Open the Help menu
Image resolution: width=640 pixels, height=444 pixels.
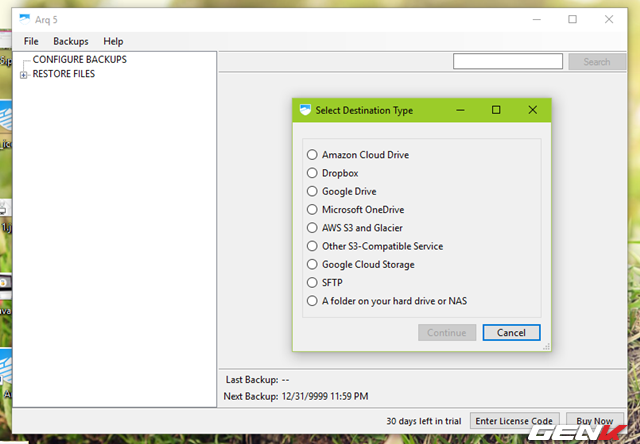click(x=113, y=42)
